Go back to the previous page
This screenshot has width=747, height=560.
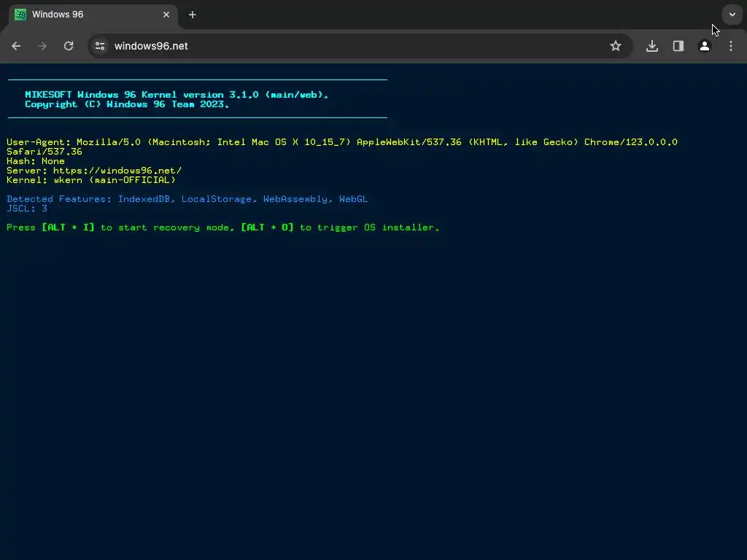[x=16, y=46]
